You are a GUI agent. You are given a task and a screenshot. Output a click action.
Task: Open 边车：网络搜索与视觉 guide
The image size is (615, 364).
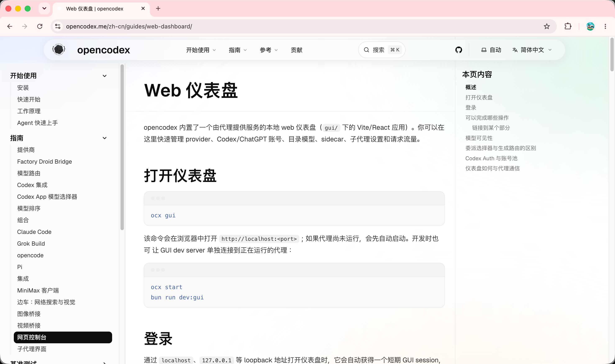[46, 302]
